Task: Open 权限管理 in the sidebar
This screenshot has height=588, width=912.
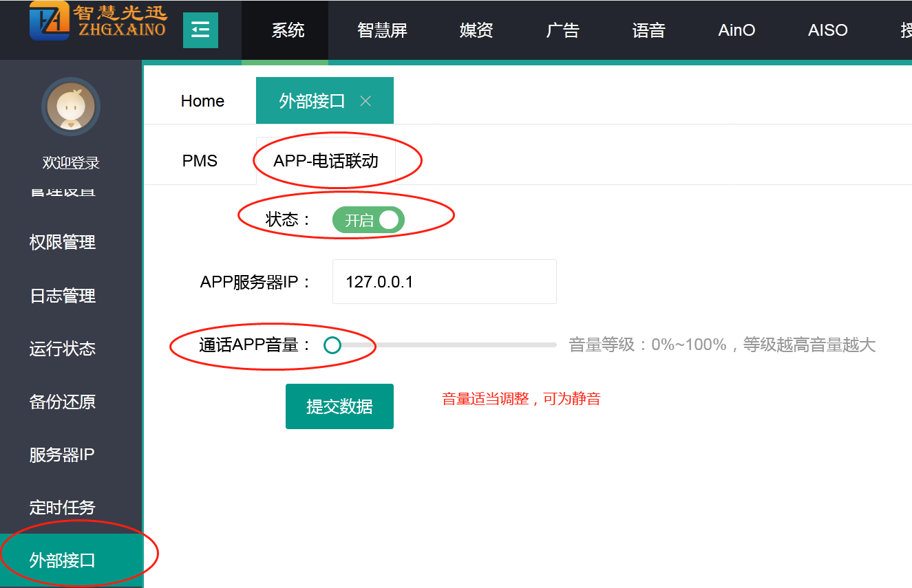Action: 62,242
